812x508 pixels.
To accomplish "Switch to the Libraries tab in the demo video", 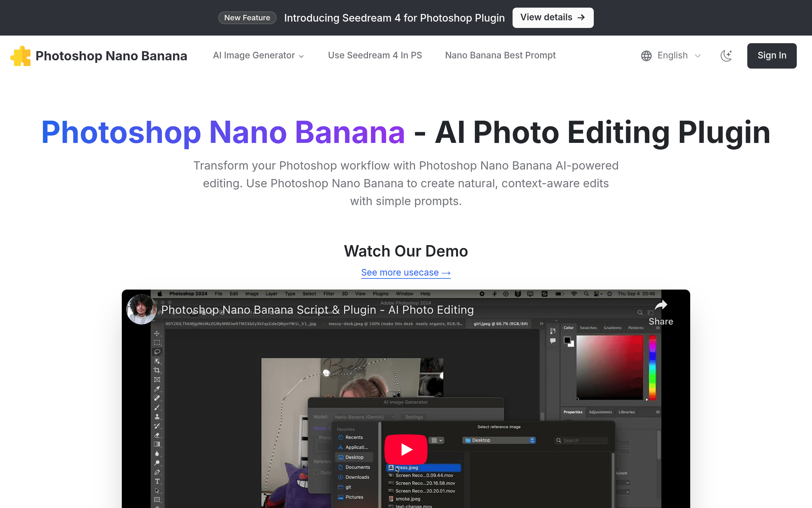I will tap(626, 412).
